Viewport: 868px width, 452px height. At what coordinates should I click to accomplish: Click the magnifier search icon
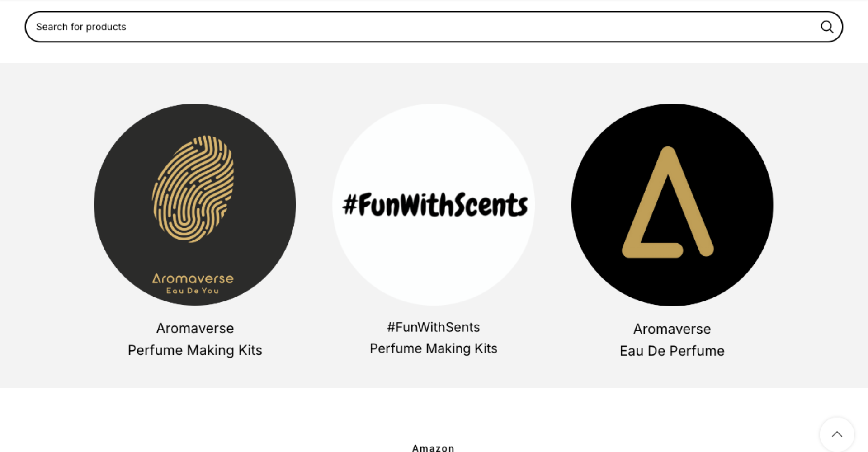(x=827, y=27)
